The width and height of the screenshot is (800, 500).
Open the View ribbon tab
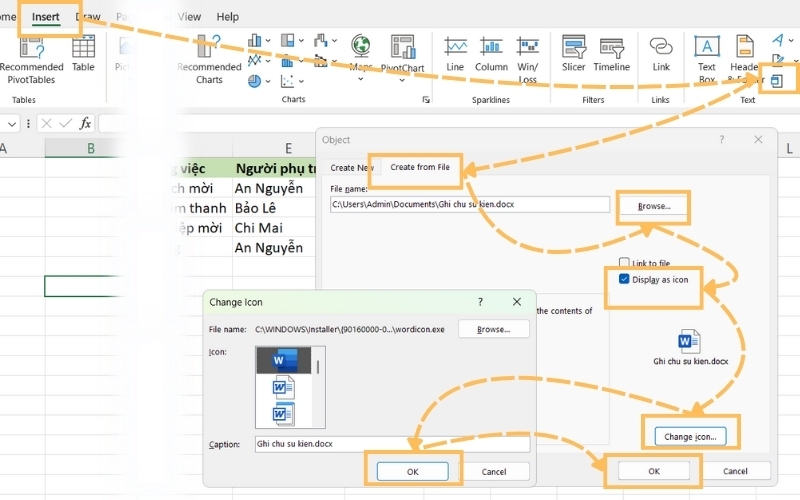(x=189, y=17)
